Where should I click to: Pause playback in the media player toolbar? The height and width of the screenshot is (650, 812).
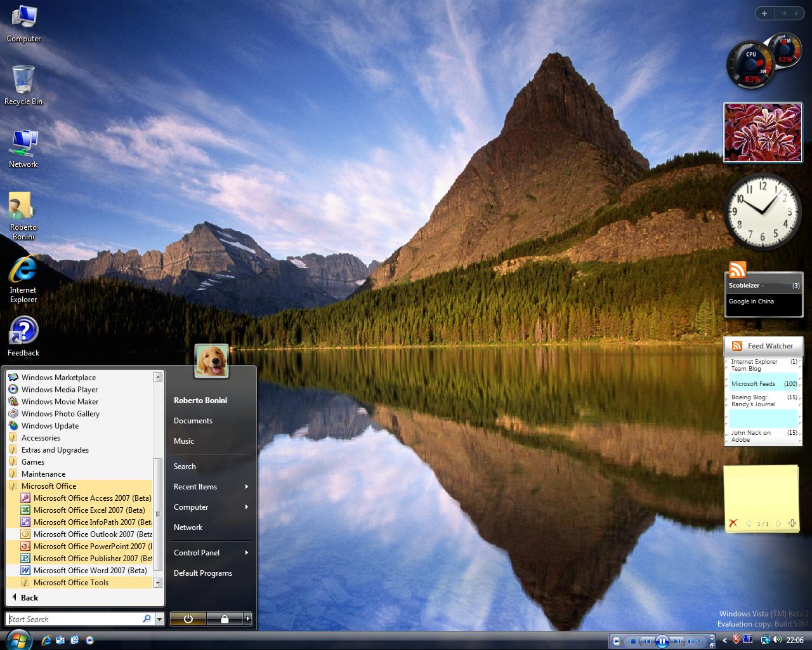(661, 641)
